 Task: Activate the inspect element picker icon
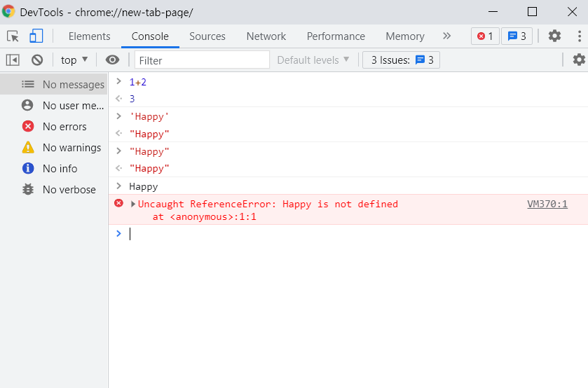[13, 36]
